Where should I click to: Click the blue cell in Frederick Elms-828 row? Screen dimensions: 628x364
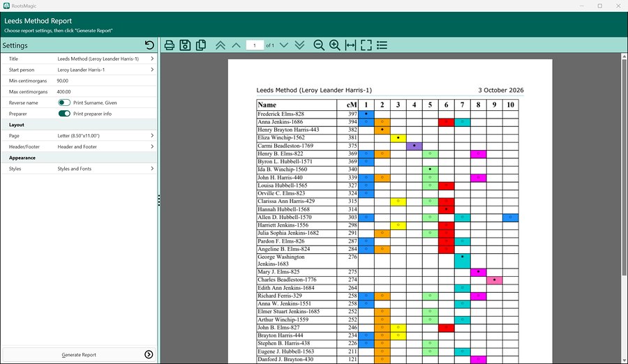(x=366, y=114)
